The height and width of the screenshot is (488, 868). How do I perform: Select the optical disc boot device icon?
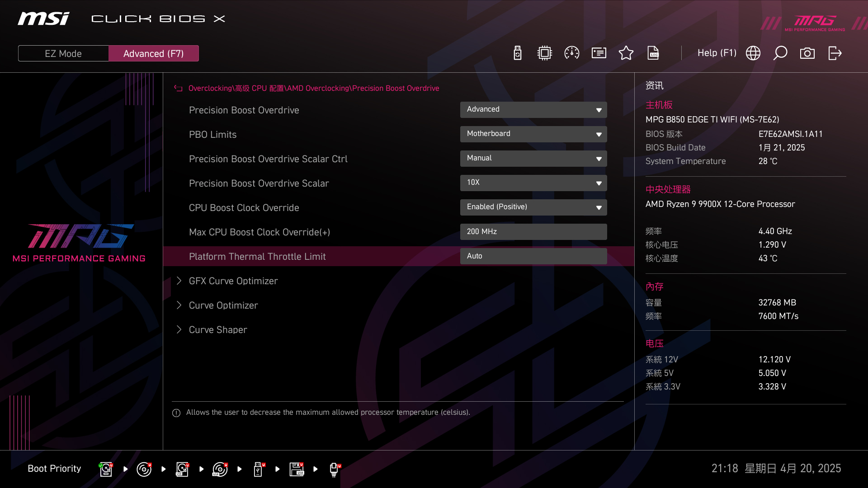tap(144, 469)
